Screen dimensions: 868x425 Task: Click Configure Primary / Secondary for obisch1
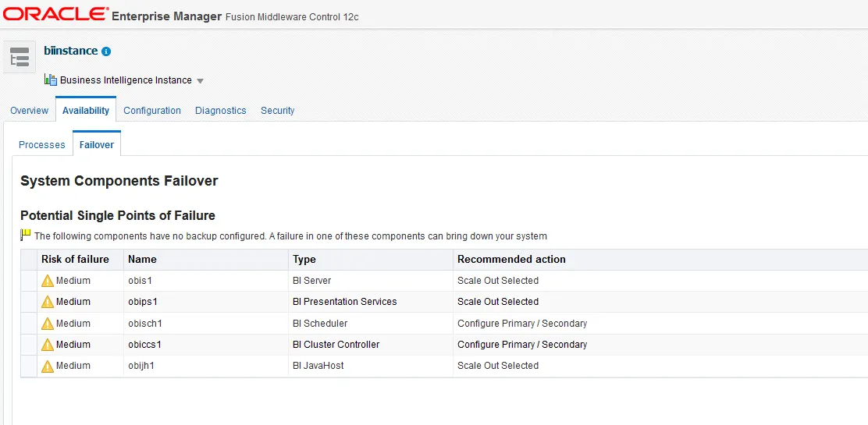coord(522,324)
